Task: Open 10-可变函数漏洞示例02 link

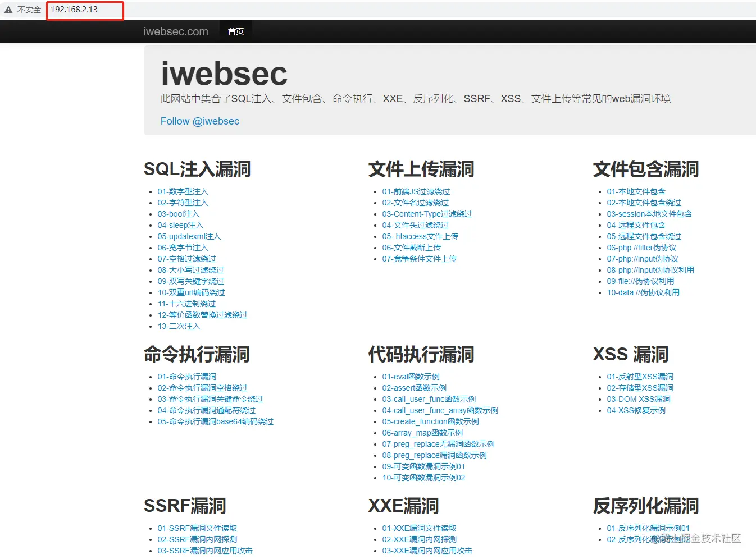Action: coord(424,478)
